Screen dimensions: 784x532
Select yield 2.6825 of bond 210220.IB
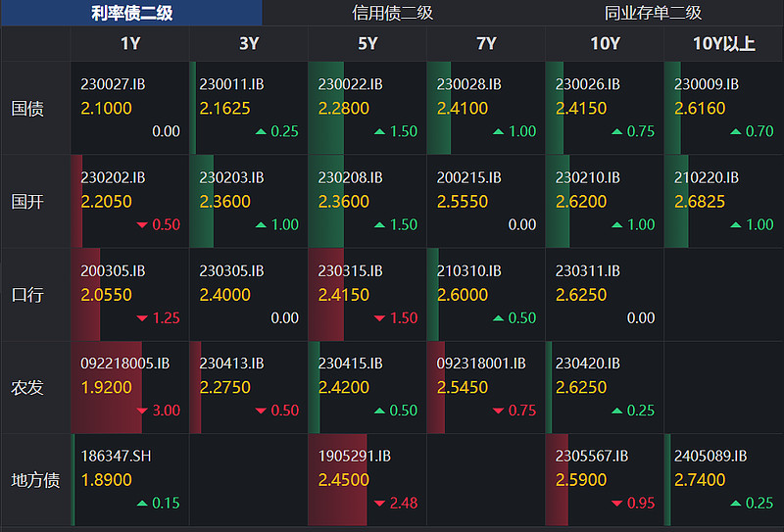click(700, 202)
